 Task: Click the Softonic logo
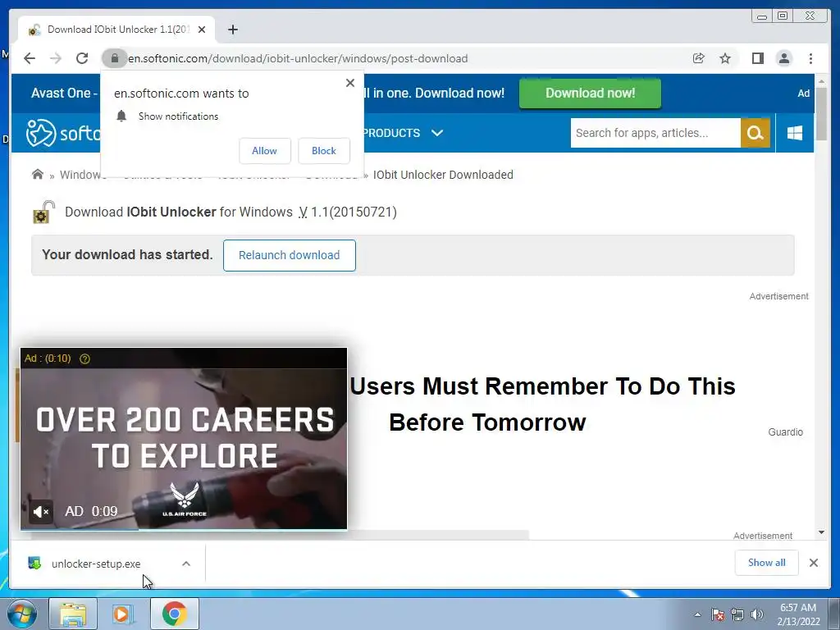(x=63, y=132)
